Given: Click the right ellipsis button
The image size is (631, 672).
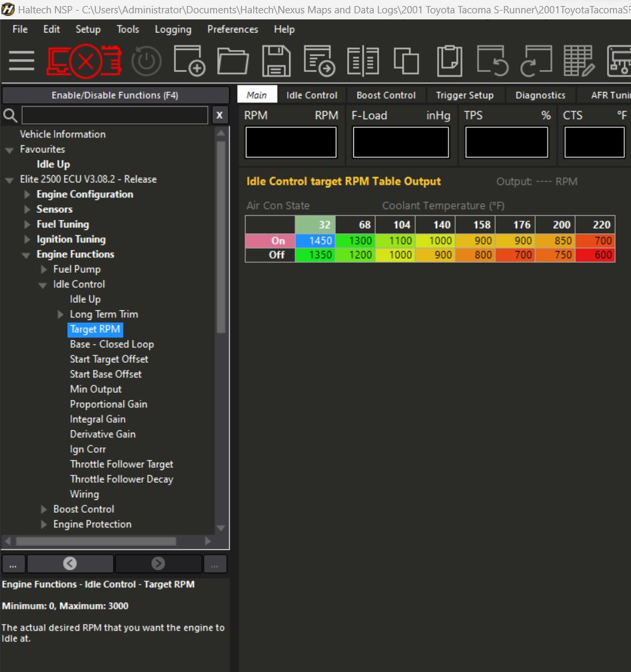Looking at the screenshot, I should 215,563.
